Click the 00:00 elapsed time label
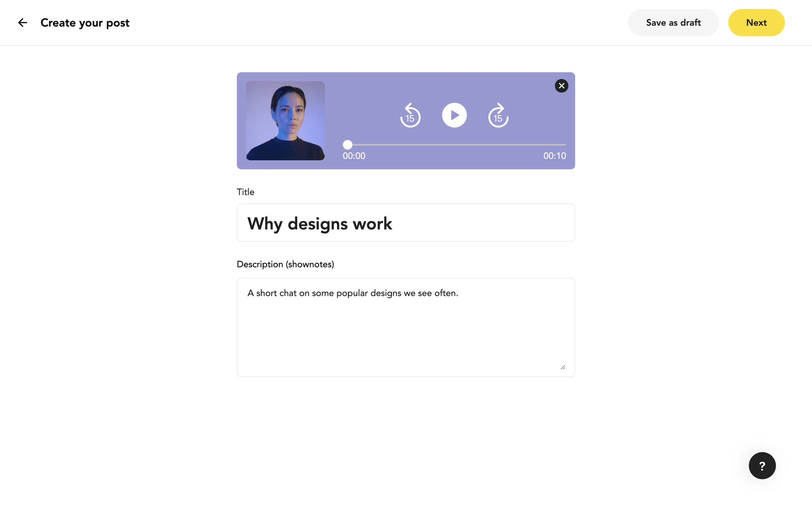The width and height of the screenshot is (812, 508). (x=354, y=156)
